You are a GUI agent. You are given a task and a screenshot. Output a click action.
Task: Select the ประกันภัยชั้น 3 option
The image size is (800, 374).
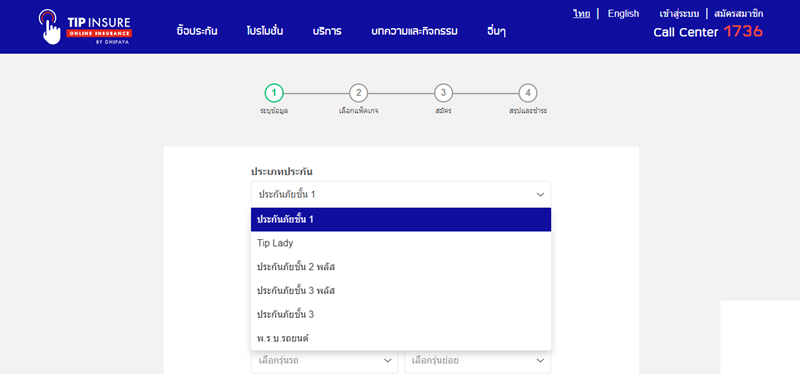(x=401, y=314)
